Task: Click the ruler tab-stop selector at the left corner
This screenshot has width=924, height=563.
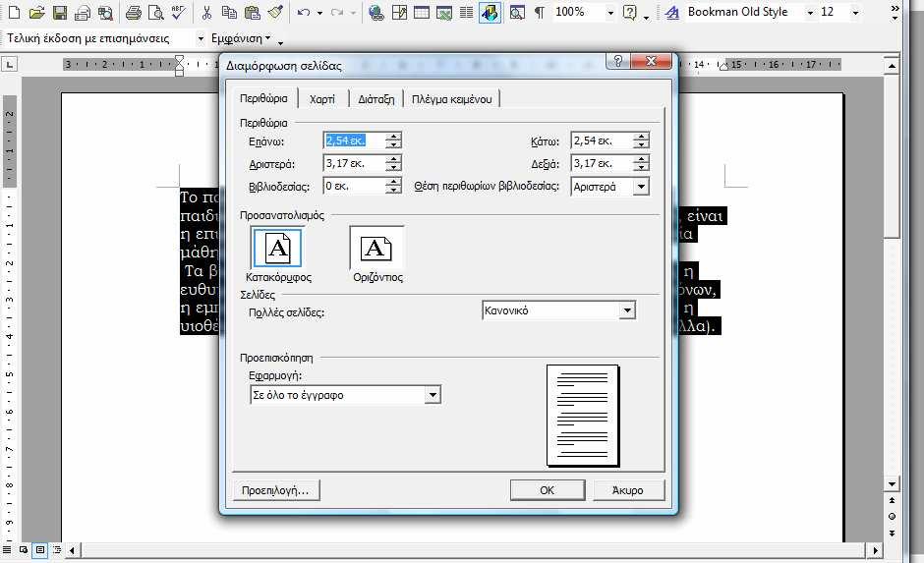Action: [x=10, y=64]
